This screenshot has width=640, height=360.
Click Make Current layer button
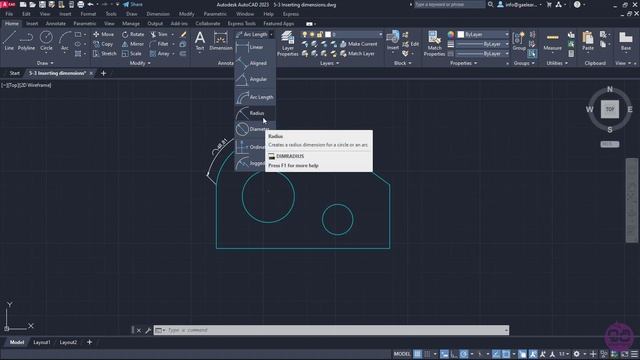pyautogui.click(x=358, y=44)
